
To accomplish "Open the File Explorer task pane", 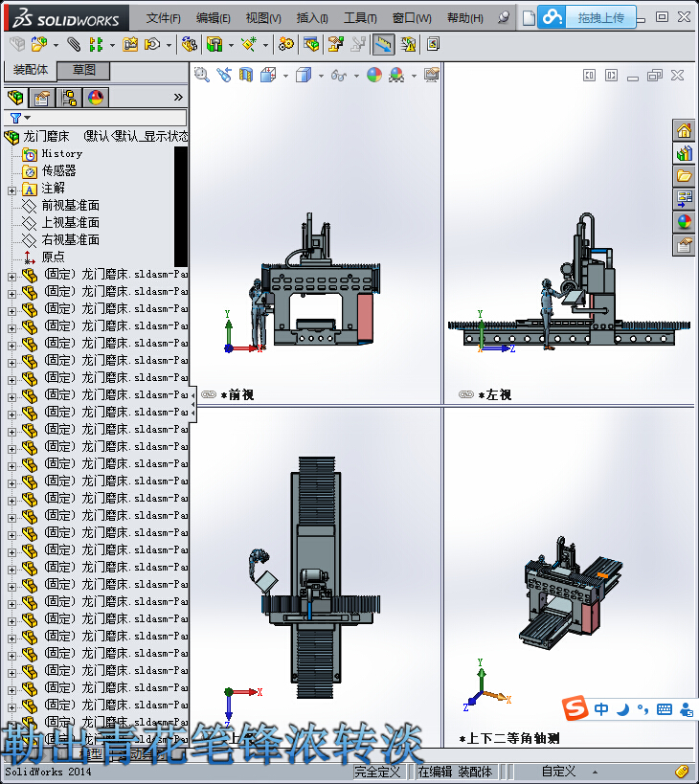I will [684, 175].
